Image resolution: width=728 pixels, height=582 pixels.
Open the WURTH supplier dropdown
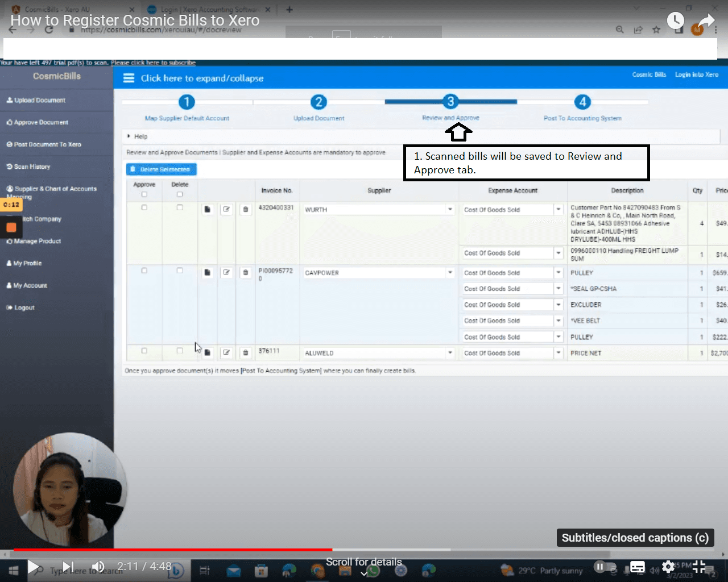450,210
